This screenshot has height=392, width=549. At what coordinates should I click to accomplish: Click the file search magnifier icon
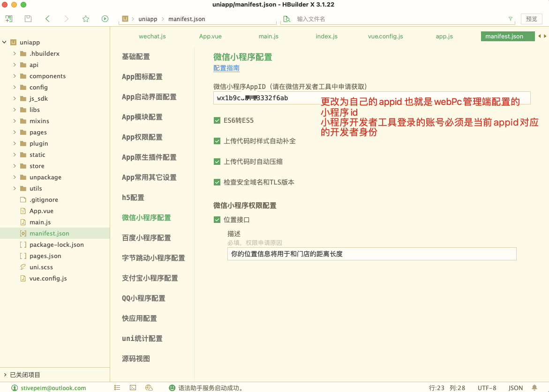(287, 19)
